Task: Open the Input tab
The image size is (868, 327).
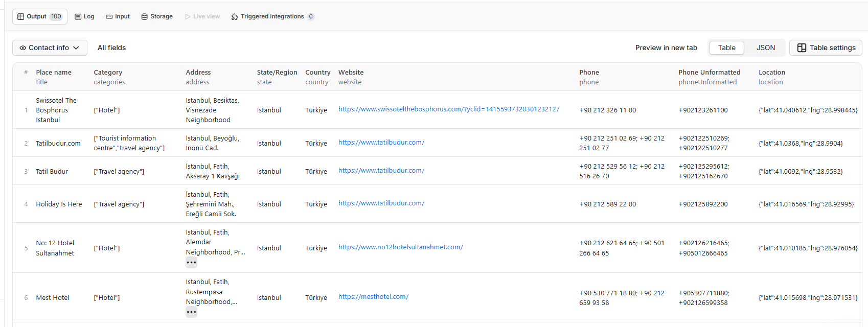Action: pos(118,16)
